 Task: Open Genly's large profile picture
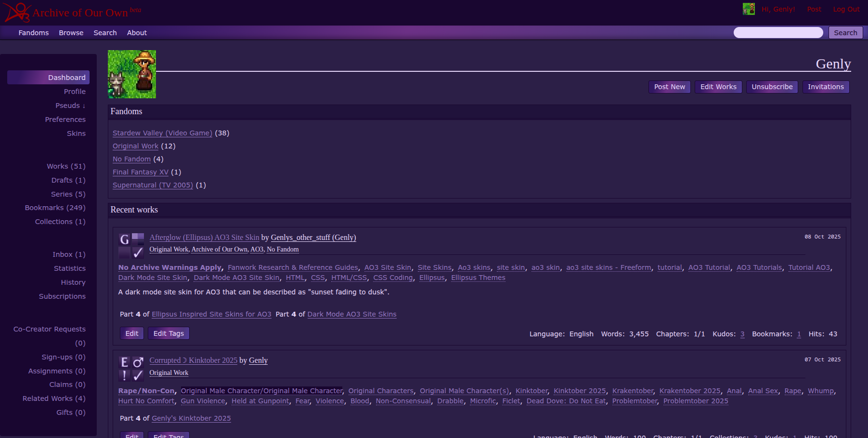[132, 74]
